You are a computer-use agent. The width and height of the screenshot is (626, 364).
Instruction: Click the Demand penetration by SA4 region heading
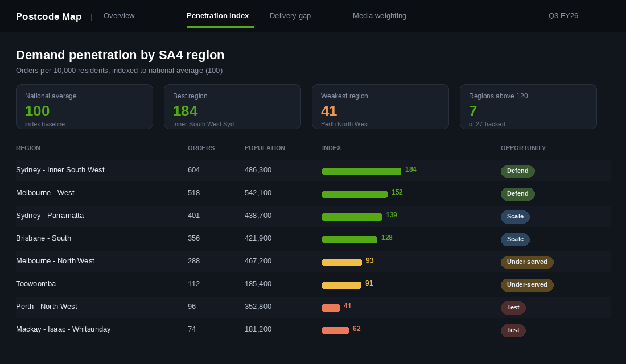point(120,55)
